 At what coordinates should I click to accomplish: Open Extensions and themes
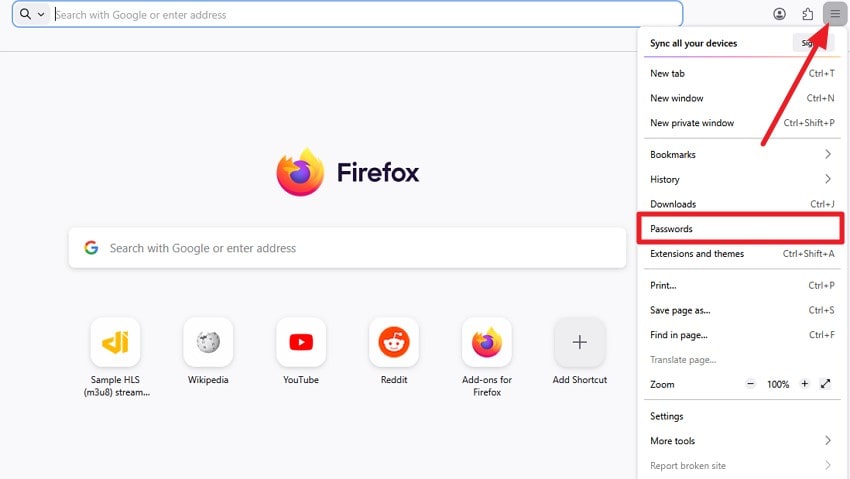tap(742, 254)
